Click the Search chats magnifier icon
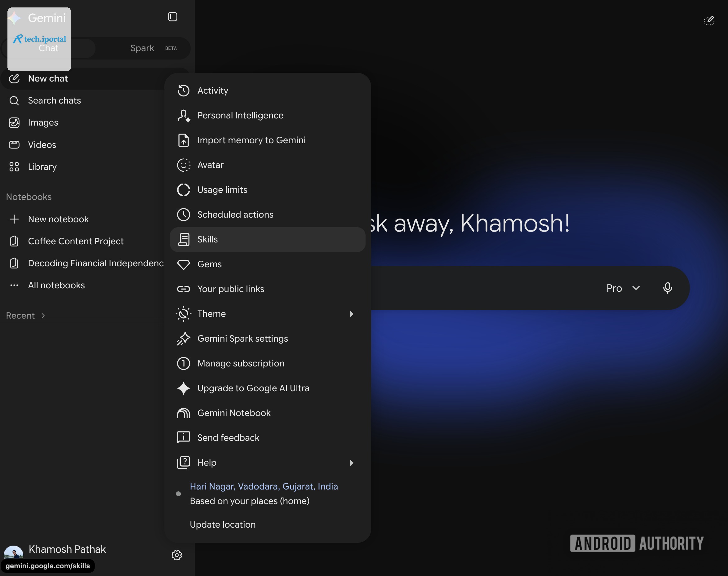Image resolution: width=728 pixels, height=576 pixels. tap(14, 100)
